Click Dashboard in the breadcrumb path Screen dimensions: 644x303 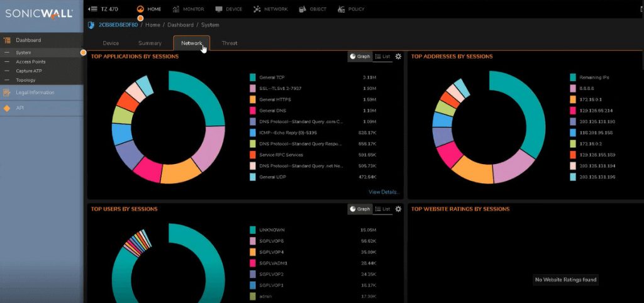point(180,25)
